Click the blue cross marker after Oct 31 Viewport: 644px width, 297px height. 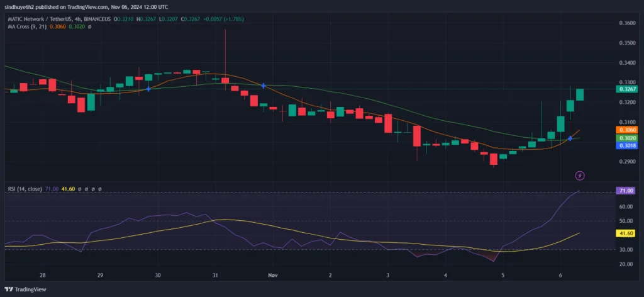(x=264, y=85)
